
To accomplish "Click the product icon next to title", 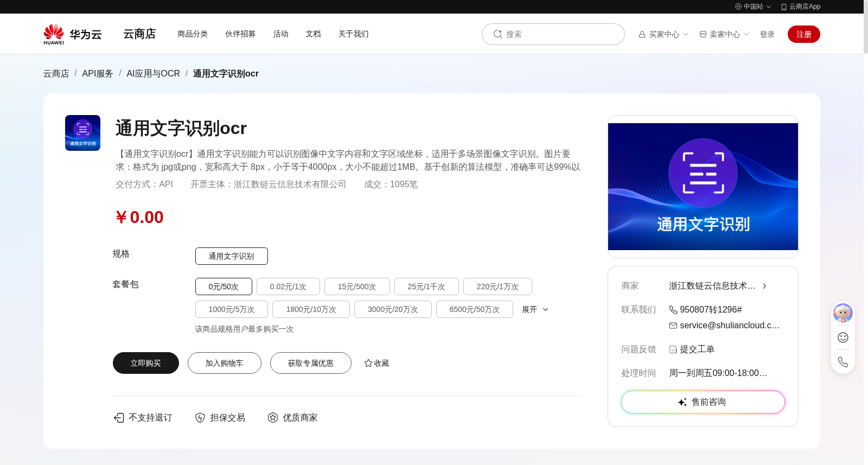I will pos(82,133).
